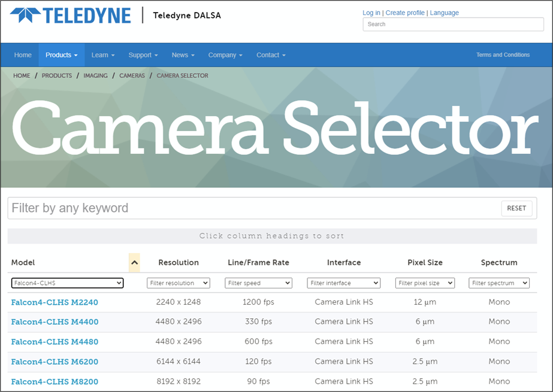Open the Company menu
Viewport: 553px width, 392px height.
[225, 55]
